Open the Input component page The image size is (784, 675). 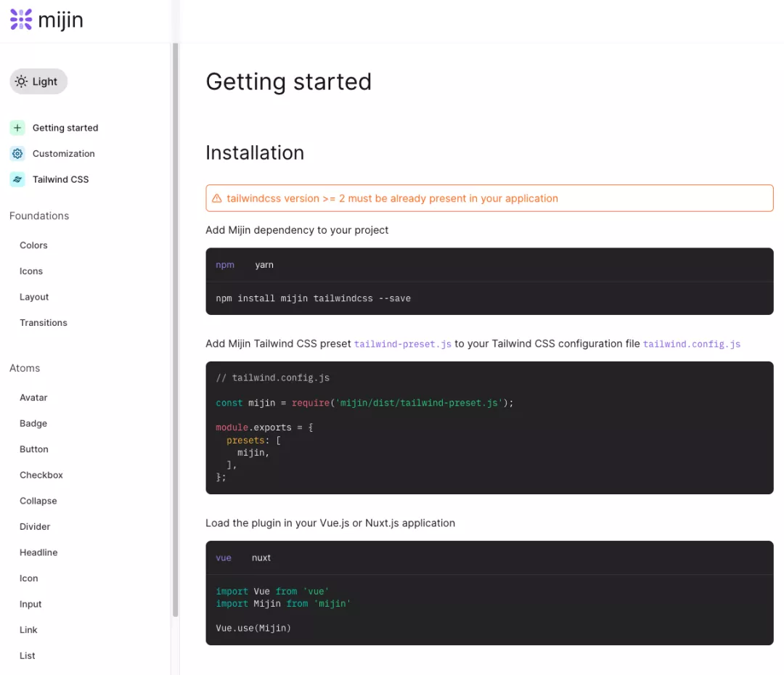pyautogui.click(x=30, y=605)
